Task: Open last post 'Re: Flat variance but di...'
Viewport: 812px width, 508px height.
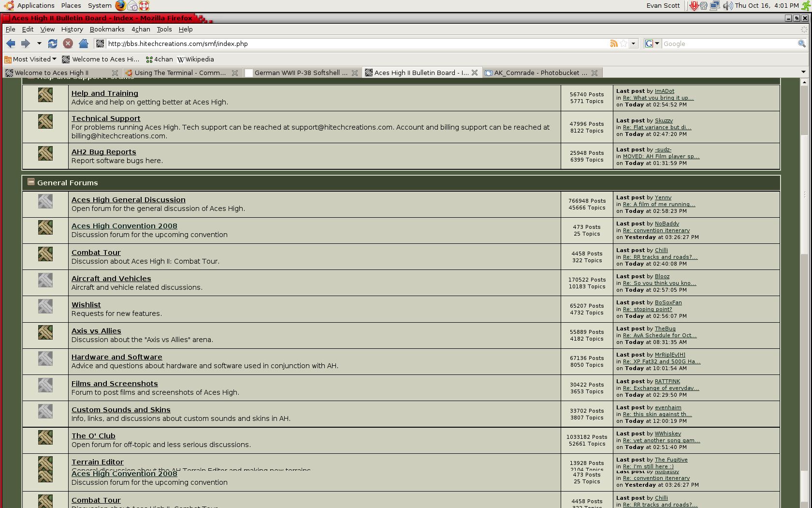Action: [x=657, y=127]
